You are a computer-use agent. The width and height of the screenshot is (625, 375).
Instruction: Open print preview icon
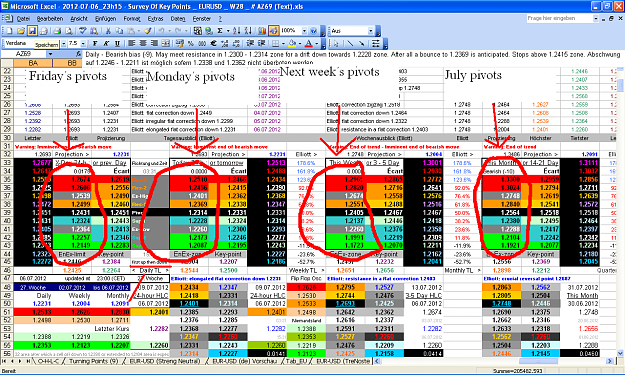(69, 31)
